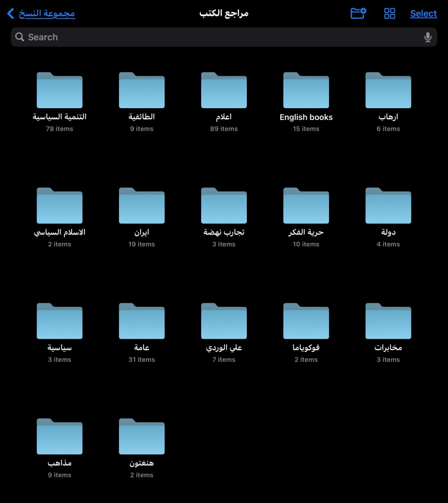Open the ارهاب folder

coord(388,91)
